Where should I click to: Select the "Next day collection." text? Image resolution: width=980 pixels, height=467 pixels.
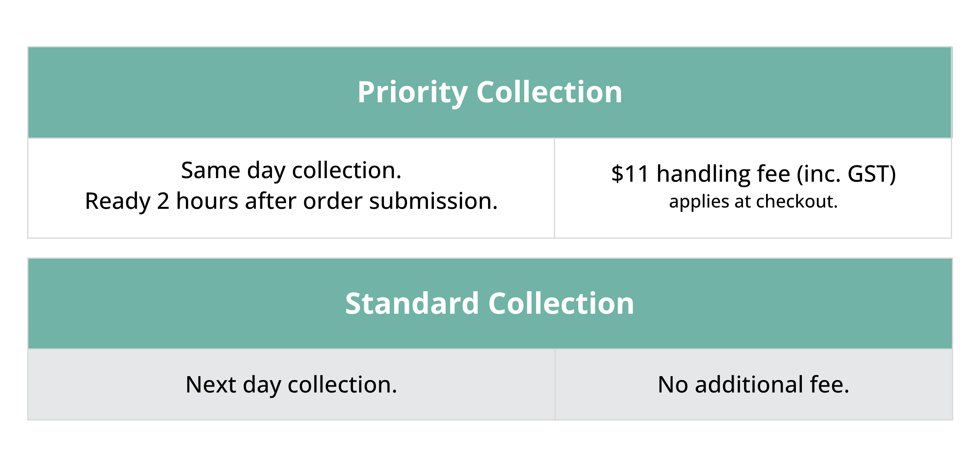[291, 384]
